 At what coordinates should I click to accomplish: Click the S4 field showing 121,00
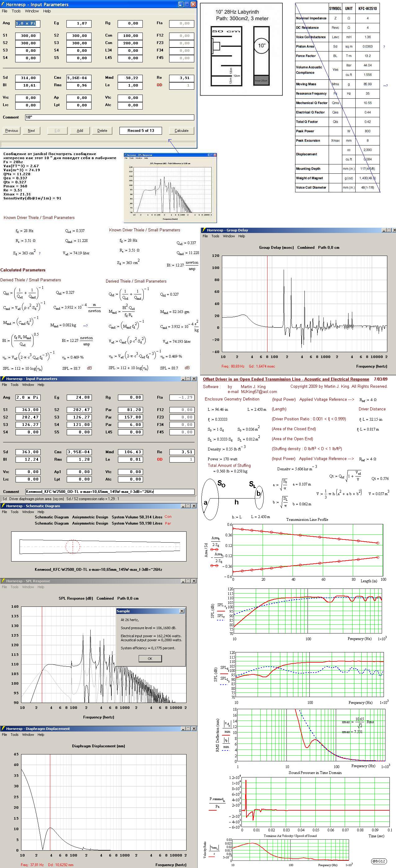pos(79,425)
